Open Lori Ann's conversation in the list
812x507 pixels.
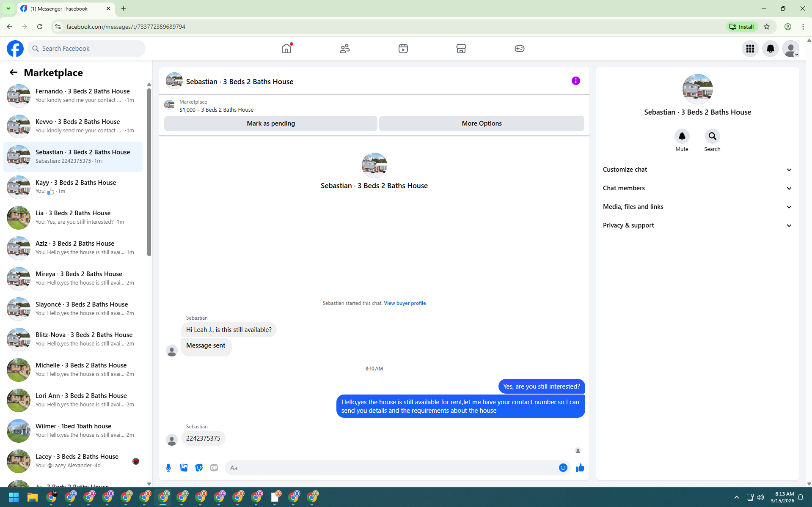(x=73, y=400)
